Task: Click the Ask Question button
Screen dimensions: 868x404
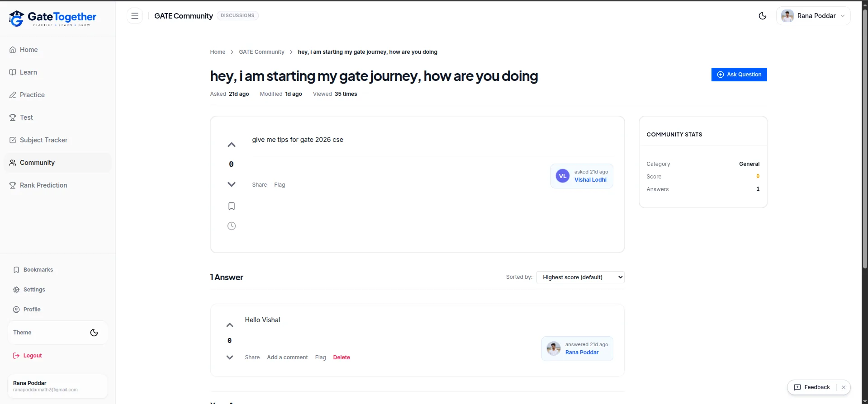Action: 739,75
